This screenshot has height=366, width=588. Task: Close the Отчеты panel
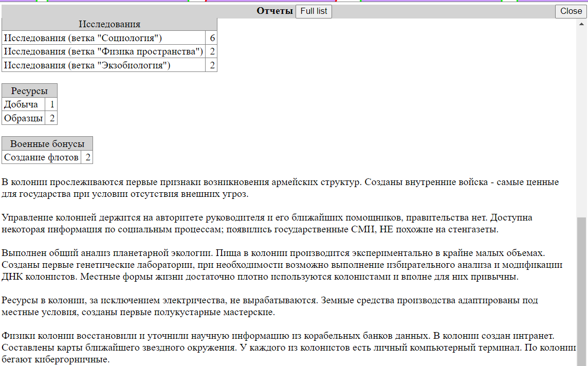click(571, 11)
